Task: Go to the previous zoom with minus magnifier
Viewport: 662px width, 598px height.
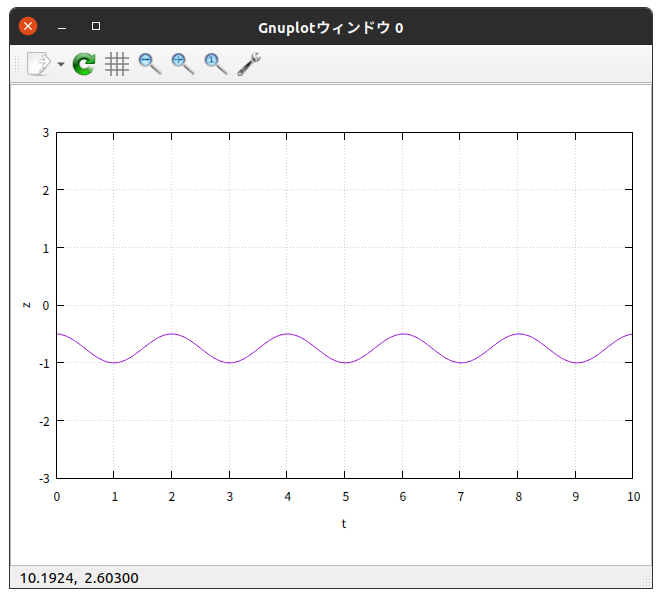Action: 150,64
